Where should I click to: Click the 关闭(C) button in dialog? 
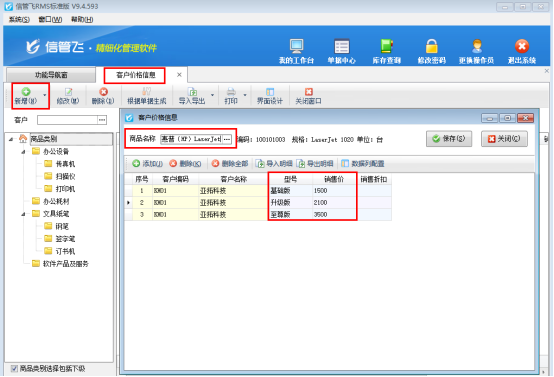click(x=504, y=139)
